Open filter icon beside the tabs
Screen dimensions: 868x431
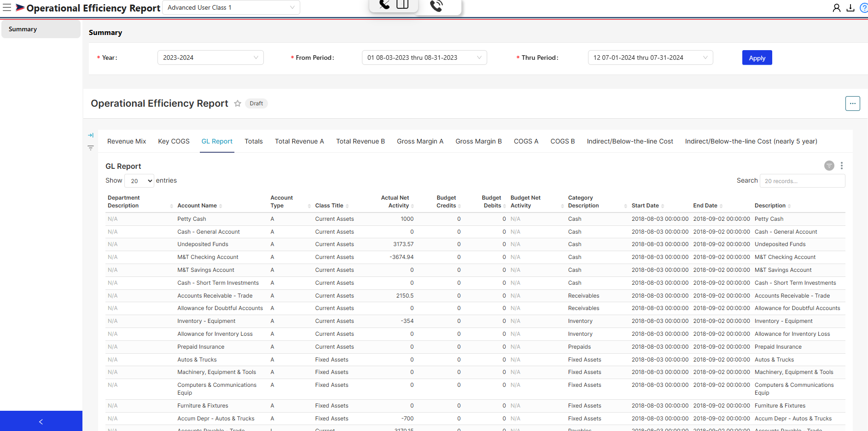pyautogui.click(x=91, y=148)
